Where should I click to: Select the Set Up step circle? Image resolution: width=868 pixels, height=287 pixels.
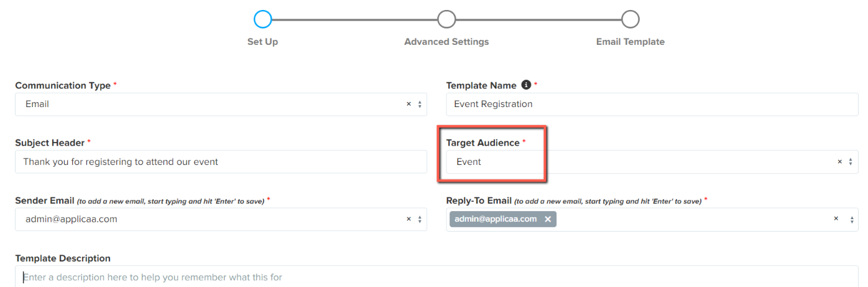click(263, 19)
